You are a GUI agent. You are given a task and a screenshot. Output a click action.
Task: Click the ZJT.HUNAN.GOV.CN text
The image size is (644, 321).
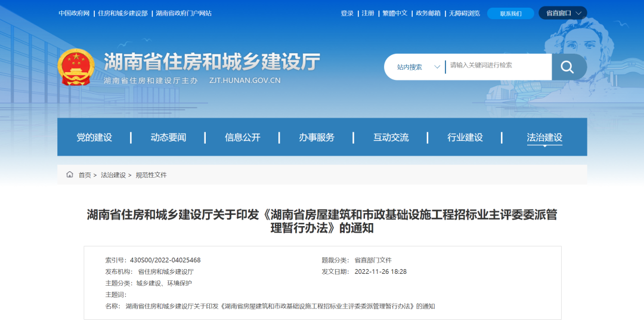245,81
